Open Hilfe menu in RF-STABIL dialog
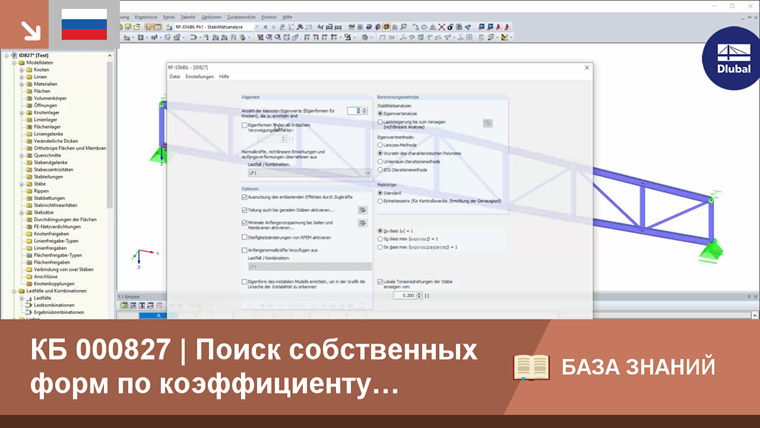The width and height of the screenshot is (760, 428). point(224,77)
